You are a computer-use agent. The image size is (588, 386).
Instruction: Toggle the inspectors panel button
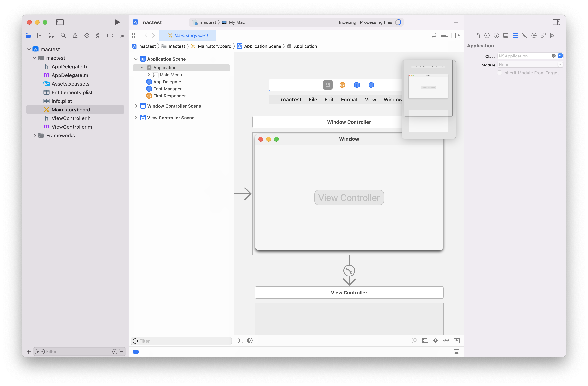coord(556,22)
